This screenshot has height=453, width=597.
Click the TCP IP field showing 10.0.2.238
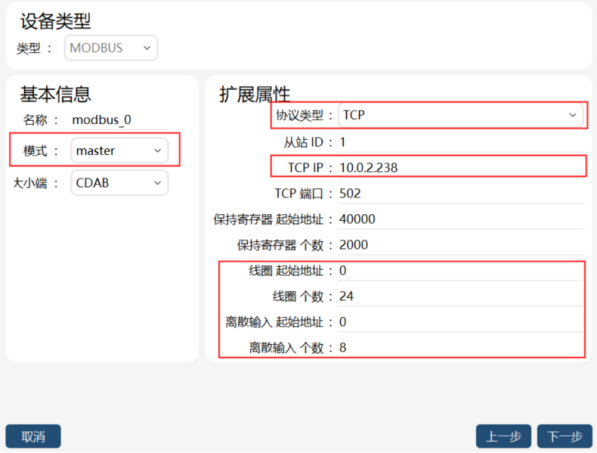click(x=461, y=167)
